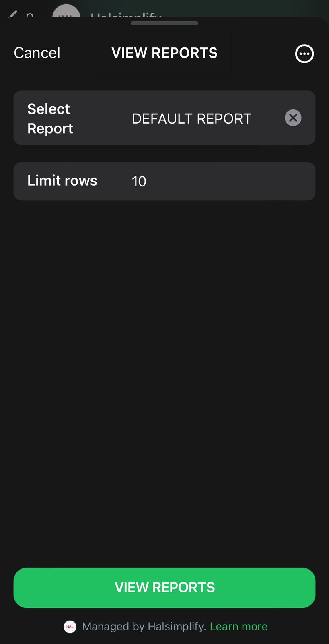The width and height of the screenshot is (329, 644).
Task: Tap the unread count beside back arrow
Action: [30, 15]
